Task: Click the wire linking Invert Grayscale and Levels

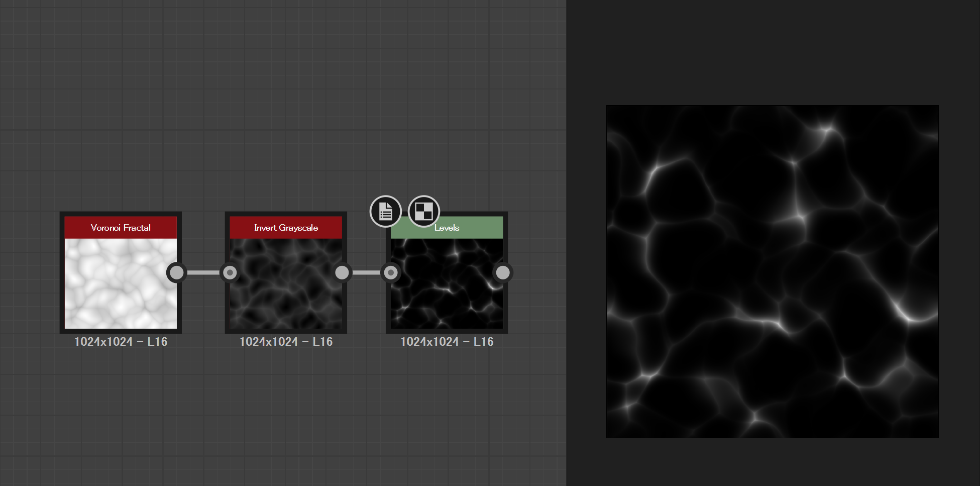Action: [x=367, y=272]
